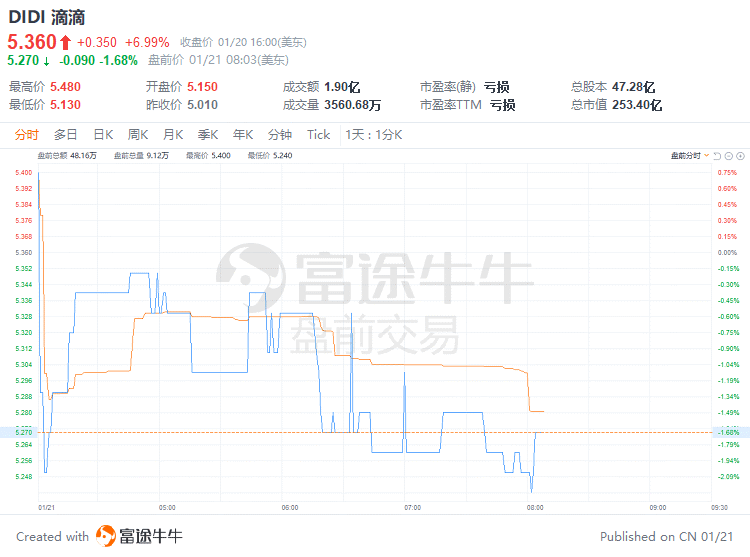Click the +6.99% change value
This screenshot has width=750, height=557.
point(147,43)
